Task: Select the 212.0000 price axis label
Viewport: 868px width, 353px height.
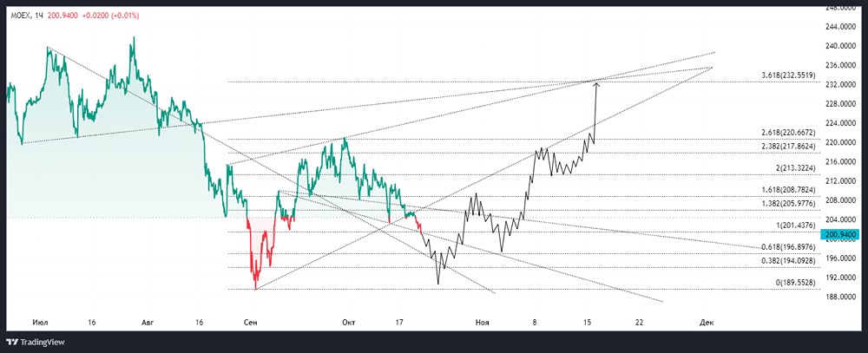Action: click(842, 181)
